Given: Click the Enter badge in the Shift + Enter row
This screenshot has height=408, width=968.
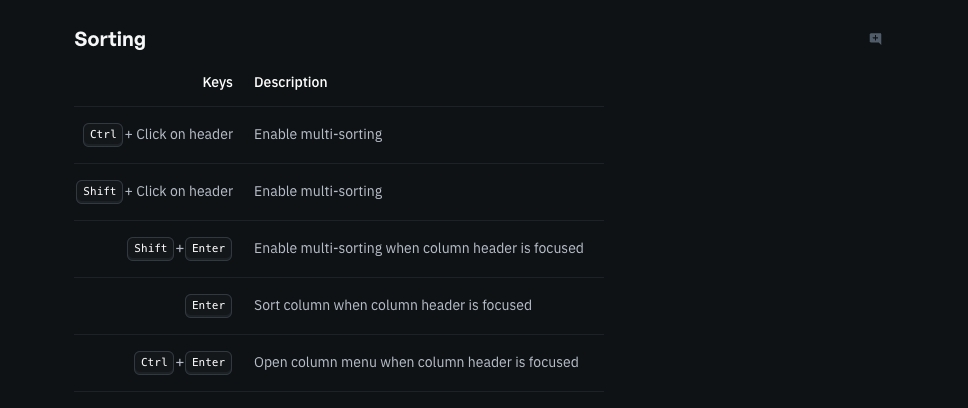Looking at the screenshot, I should click(x=208, y=248).
